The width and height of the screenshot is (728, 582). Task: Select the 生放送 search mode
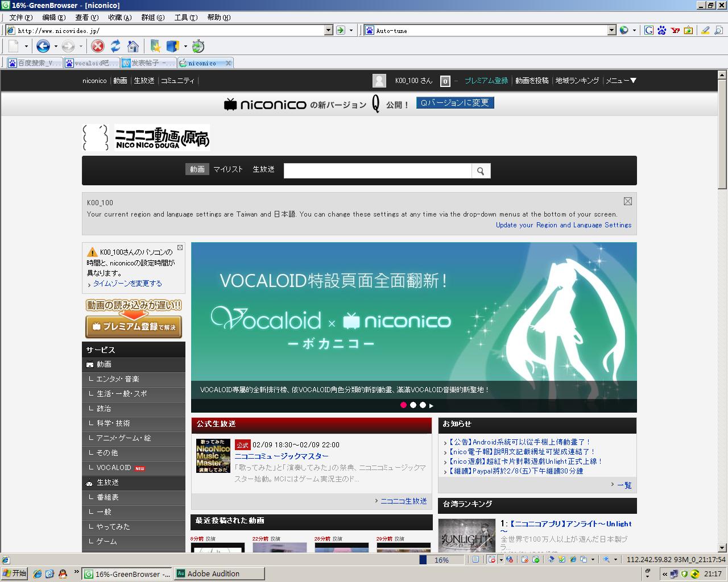pos(263,169)
